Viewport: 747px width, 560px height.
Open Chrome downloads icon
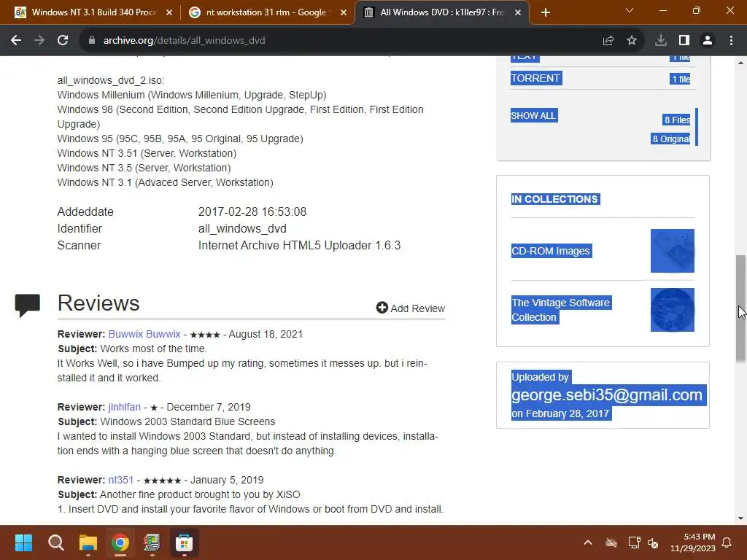tap(661, 41)
